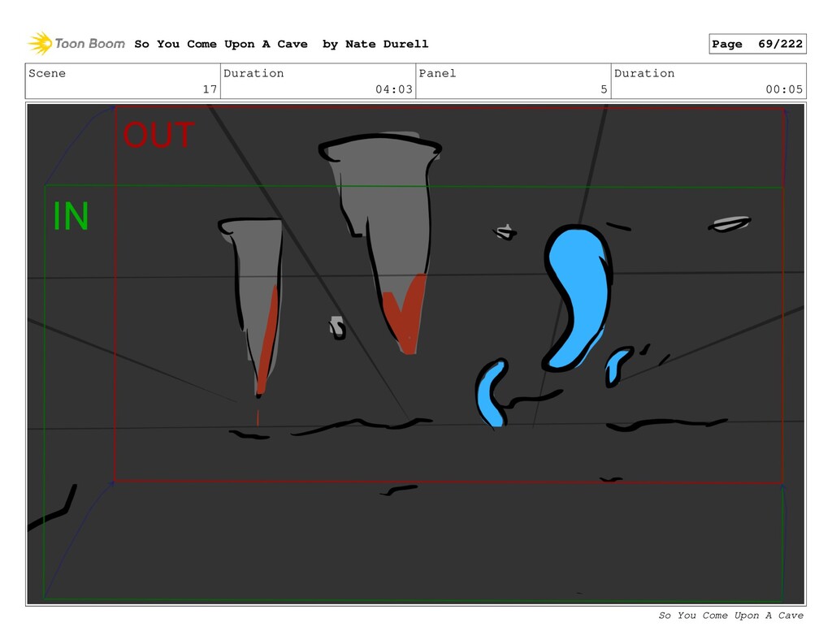Click the footer text 'So You Come Upon A Cave'
The height and width of the screenshot is (644, 832).
[730, 616]
